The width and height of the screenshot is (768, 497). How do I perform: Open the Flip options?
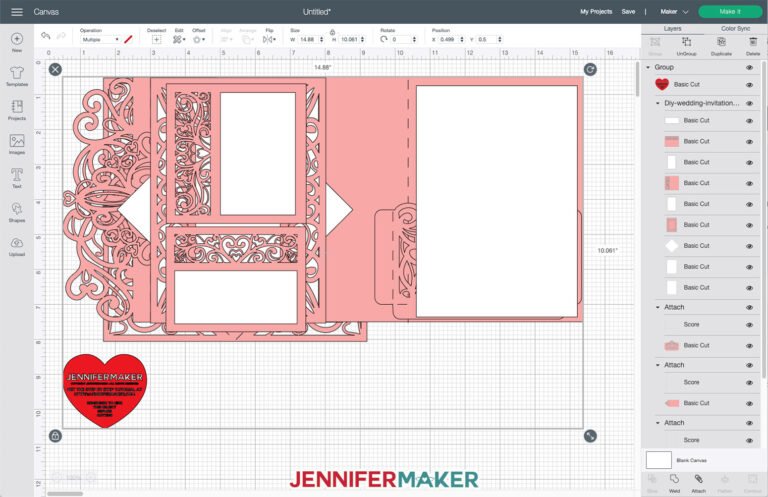(269, 39)
